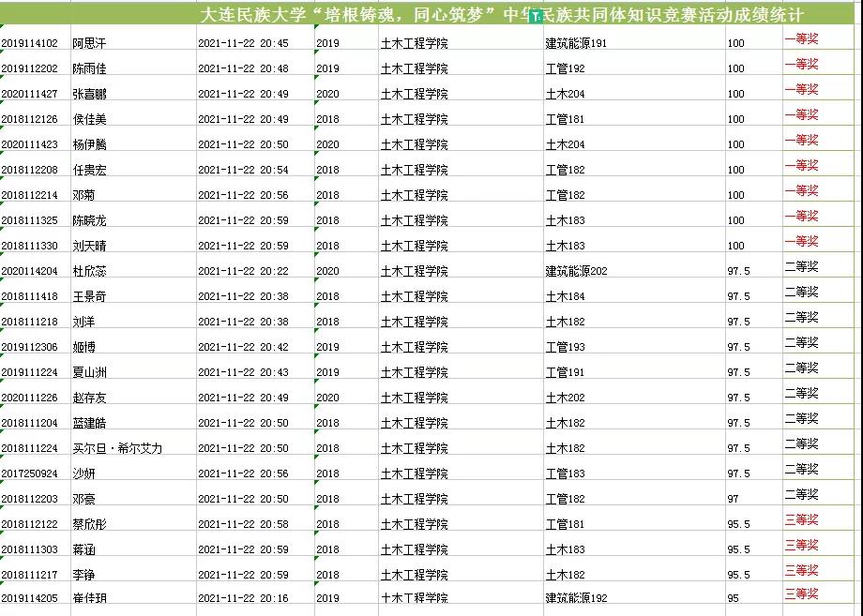Select the green title header row
This screenshot has width=863, height=616.
tap(427, 14)
